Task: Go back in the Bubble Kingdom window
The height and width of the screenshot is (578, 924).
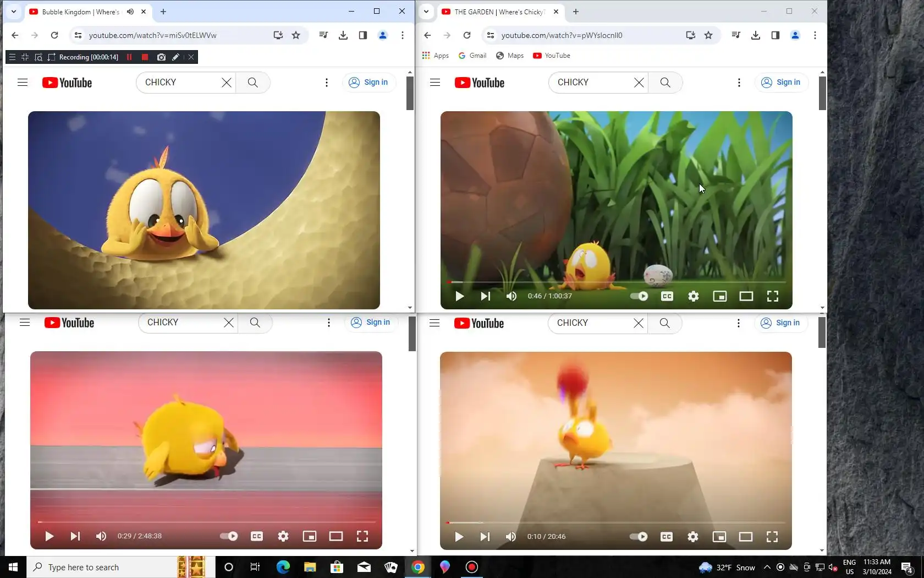Action: (15, 35)
